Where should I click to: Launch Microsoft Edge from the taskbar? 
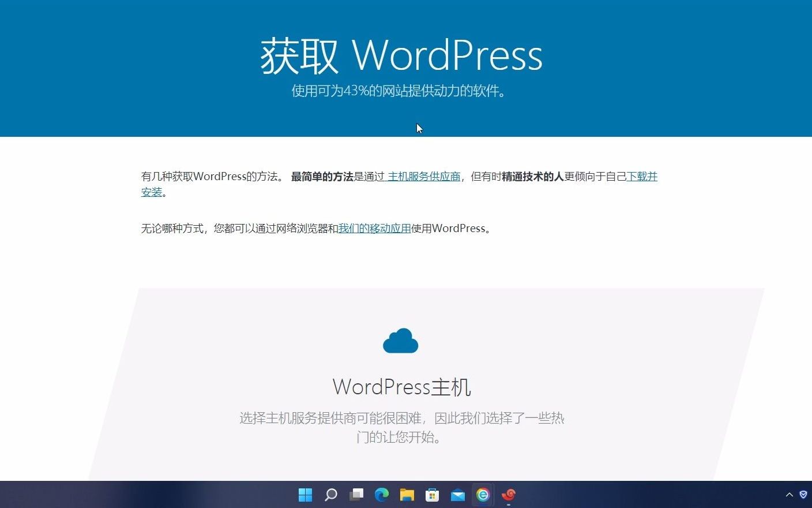click(382, 495)
